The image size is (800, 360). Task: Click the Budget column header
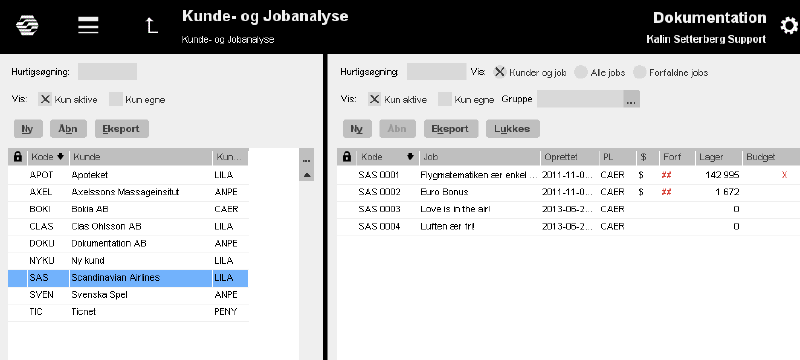[770, 157]
